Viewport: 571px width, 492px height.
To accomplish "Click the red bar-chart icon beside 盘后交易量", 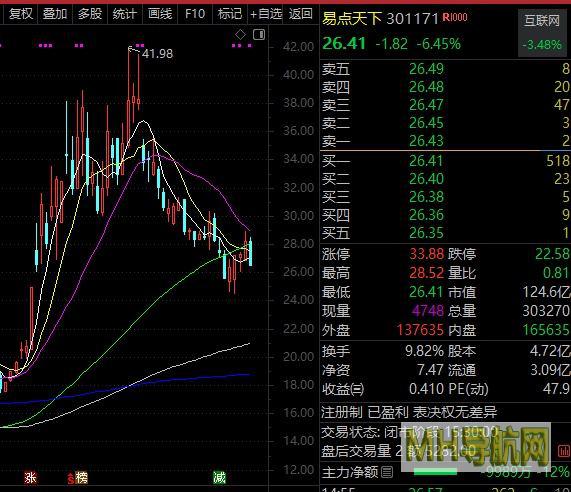I will (564, 451).
